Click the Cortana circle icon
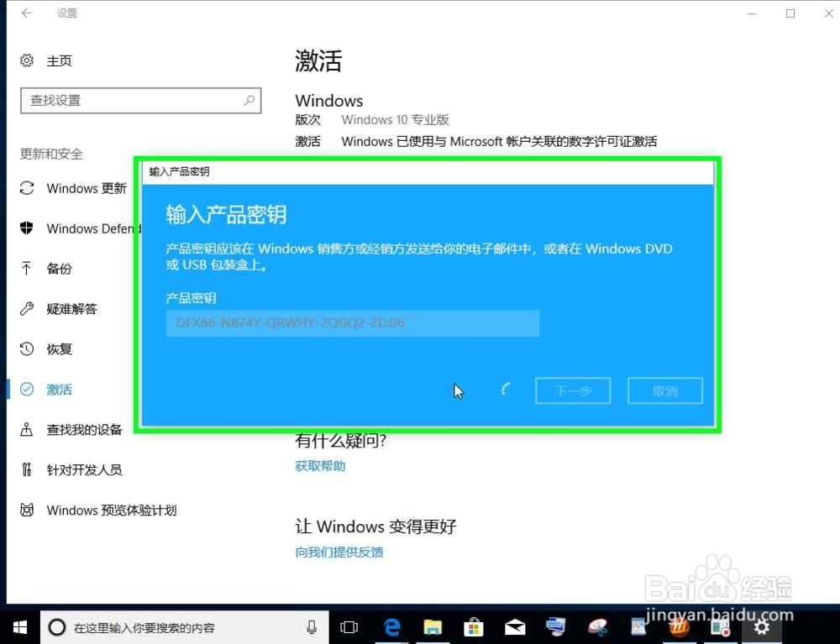 tap(57, 627)
